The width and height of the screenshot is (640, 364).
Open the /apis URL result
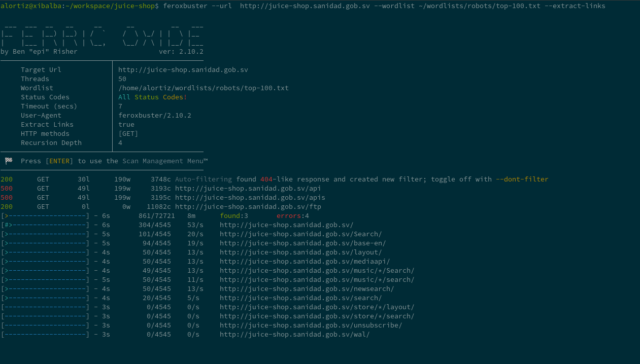point(250,198)
